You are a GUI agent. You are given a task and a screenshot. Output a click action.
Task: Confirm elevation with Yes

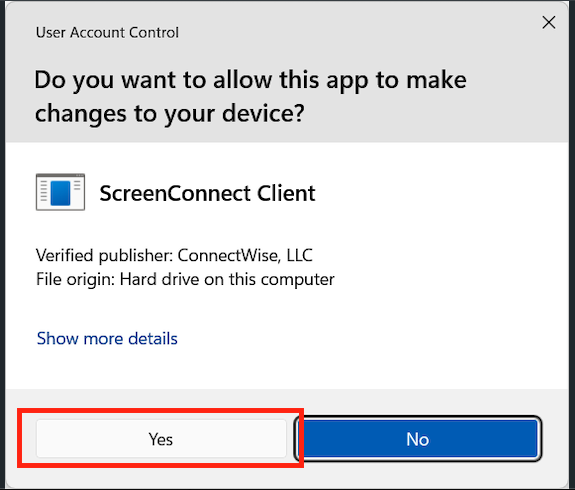[x=161, y=439]
